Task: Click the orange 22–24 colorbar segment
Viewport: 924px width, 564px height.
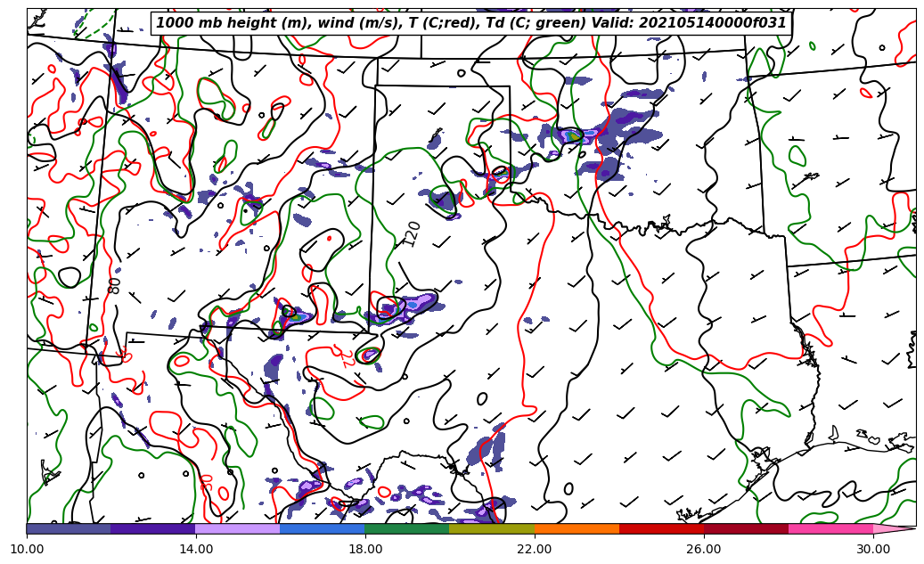Action: tap(576, 528)
